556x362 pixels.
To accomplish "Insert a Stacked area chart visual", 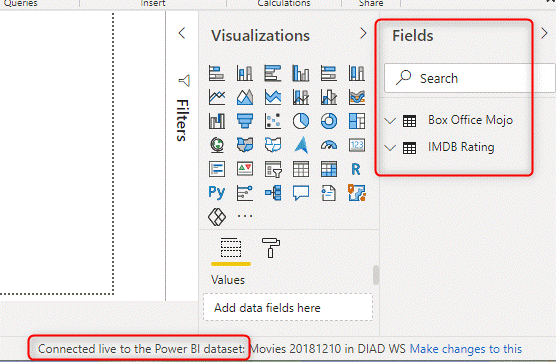I will tap(273, 97).
